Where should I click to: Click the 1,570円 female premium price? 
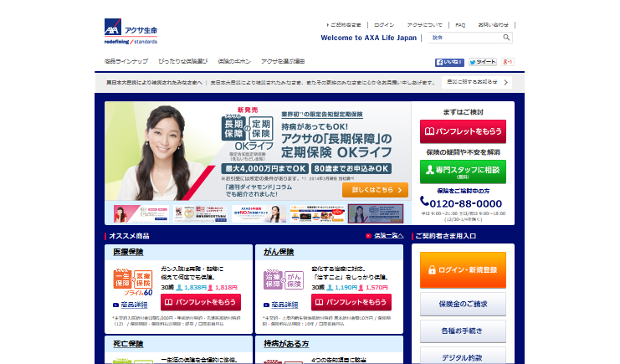(377, 288)
